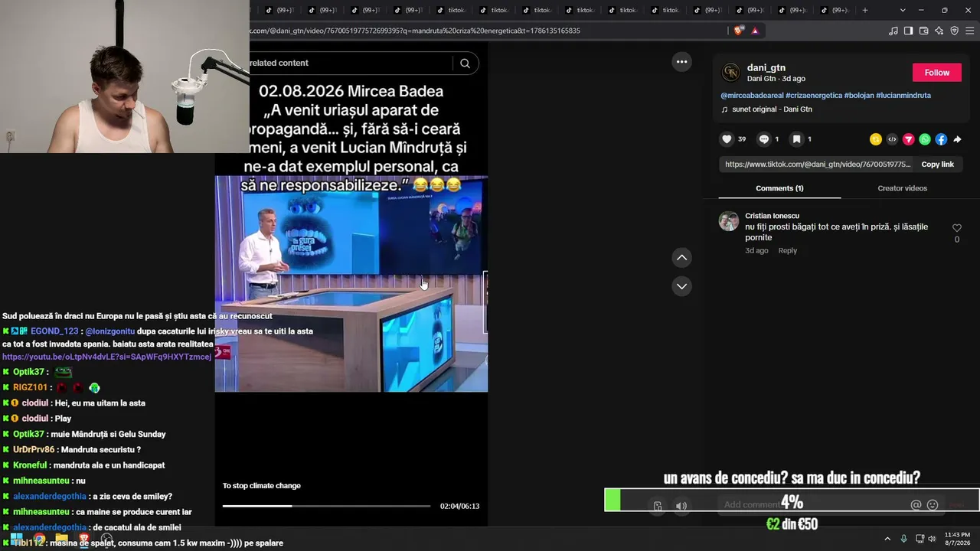Copy the TikTok video link
This screenshot has height=551, width=980.
[937, 165]
